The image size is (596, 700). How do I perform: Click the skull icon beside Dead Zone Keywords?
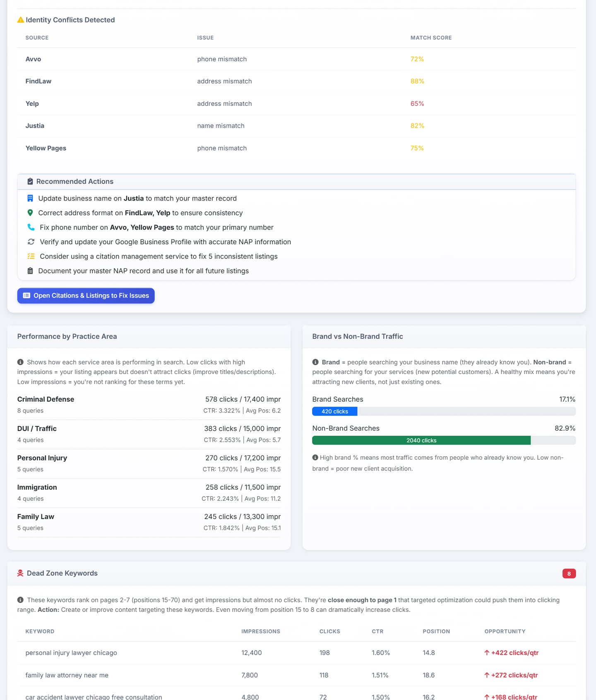[20, 573]
